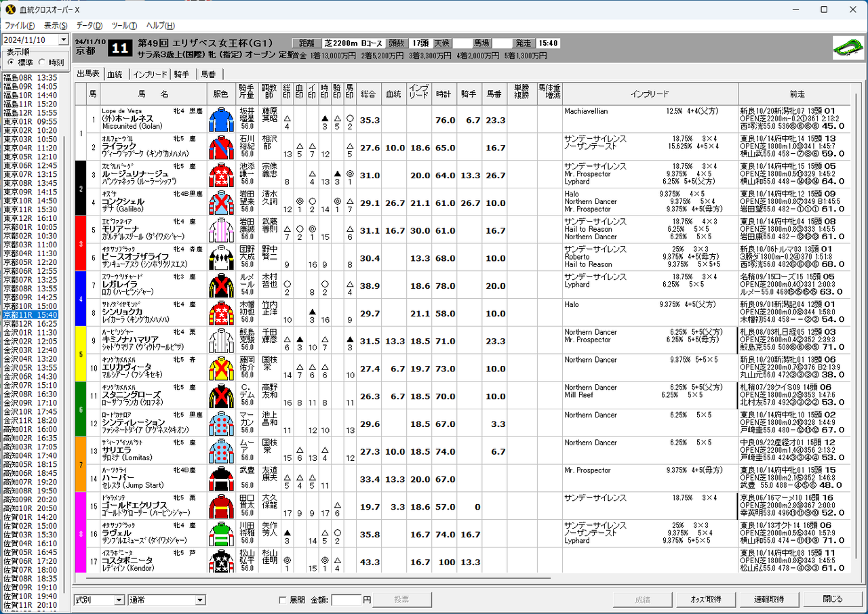Open the 表示(S) menu
868x614 pixels.
coord(56,26)
